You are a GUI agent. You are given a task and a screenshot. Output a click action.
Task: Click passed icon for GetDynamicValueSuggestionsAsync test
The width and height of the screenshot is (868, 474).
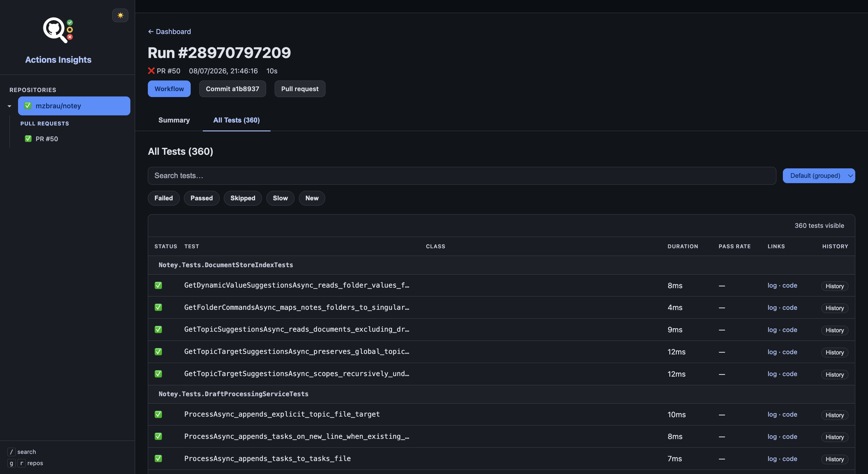[x=158, y=286]
